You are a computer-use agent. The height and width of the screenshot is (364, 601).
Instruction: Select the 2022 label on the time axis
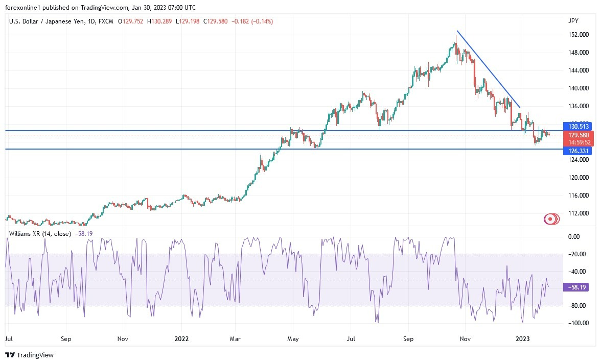182,338
